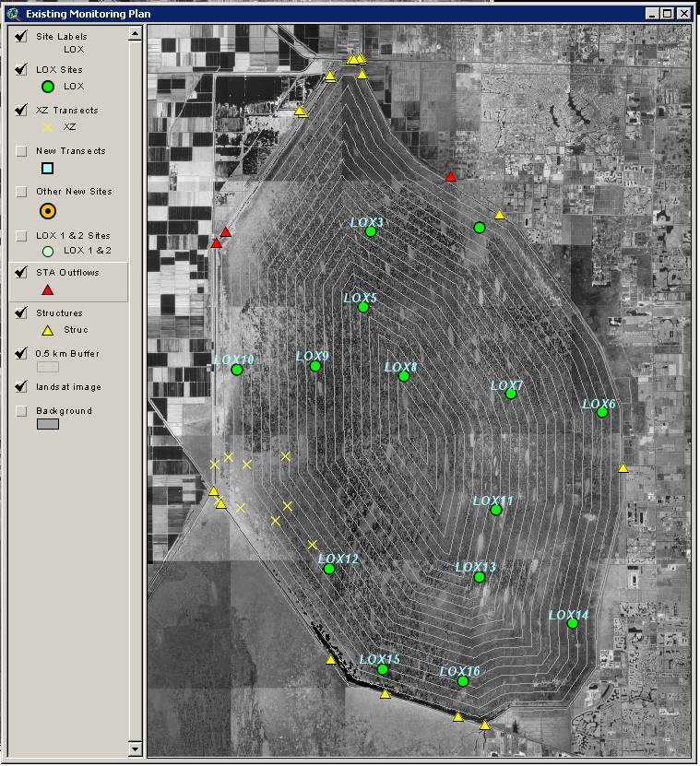Click the LOX 1 & 2 Sites layer name

74,235
